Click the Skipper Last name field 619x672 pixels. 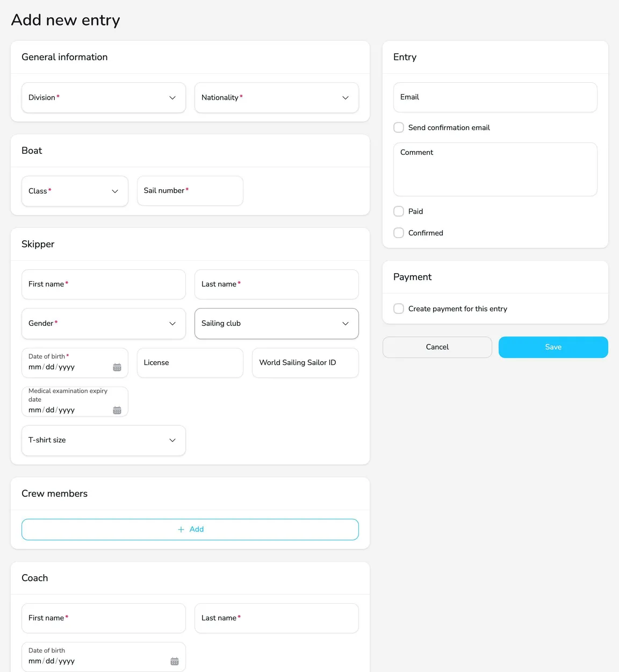tap(277, 284)
